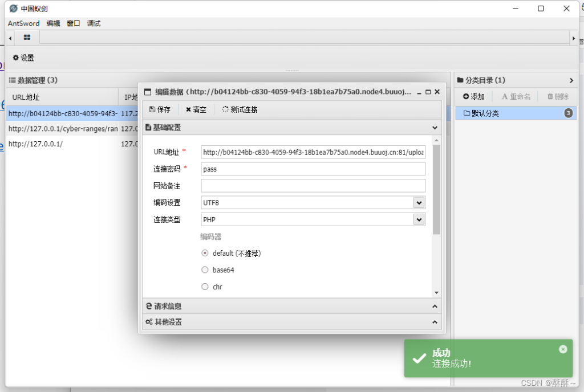Click the URL地址 column header
Viewport: 584px width, 392px height.
pos(62,97)
